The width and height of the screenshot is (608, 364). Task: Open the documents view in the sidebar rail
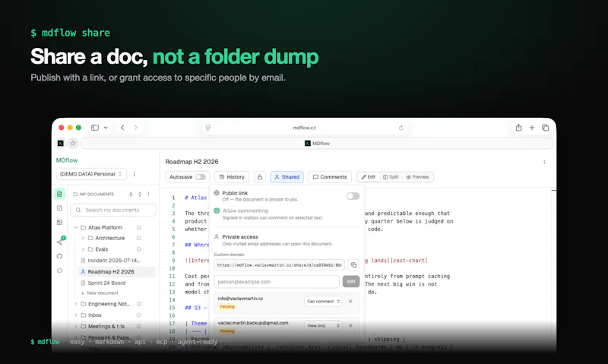tap(59, 194)
